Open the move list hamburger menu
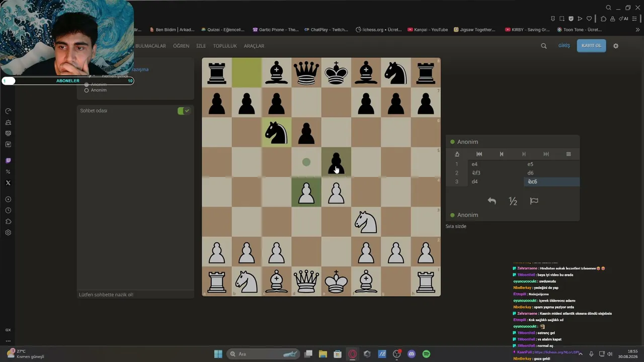 569,154
